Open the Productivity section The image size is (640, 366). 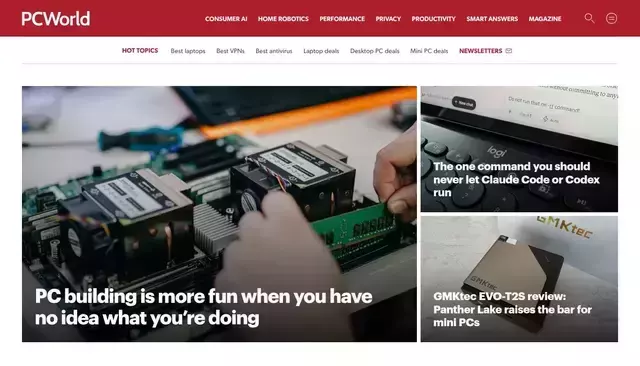point(433,19)
